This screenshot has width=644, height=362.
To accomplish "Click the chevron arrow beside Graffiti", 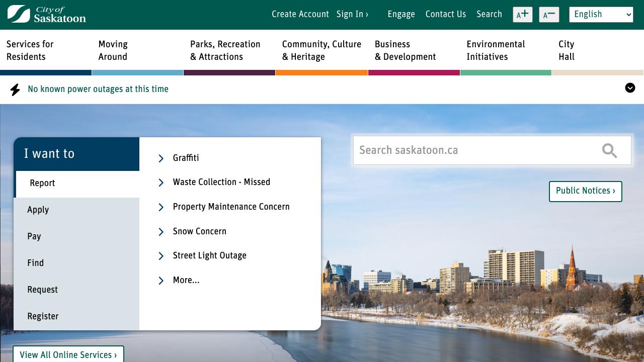I will coord(161,158).
